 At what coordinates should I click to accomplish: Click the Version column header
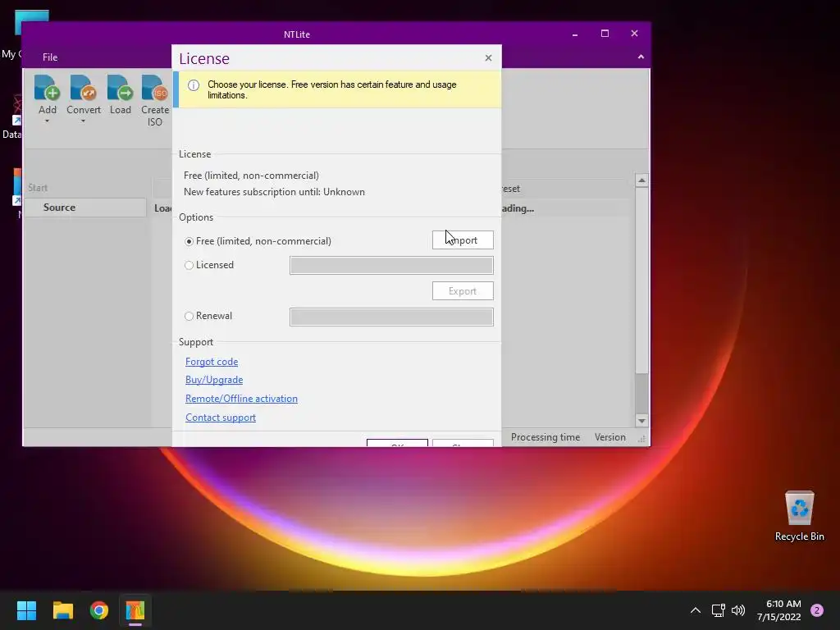[x=609, y=437]
